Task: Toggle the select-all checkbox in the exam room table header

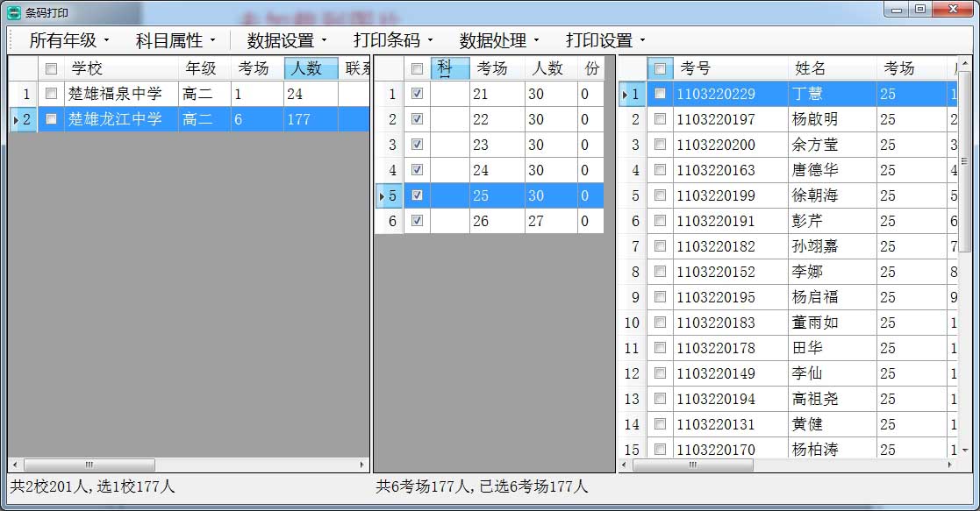Action: click(x=417, y=68)
